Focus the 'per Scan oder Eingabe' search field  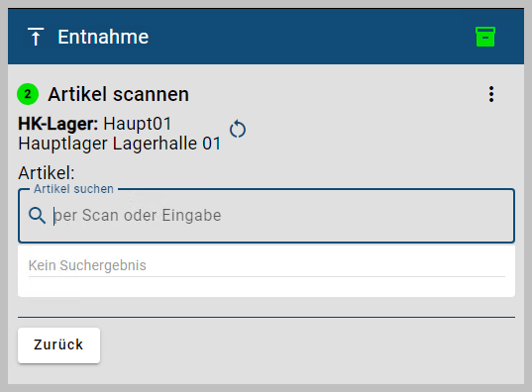266,216
